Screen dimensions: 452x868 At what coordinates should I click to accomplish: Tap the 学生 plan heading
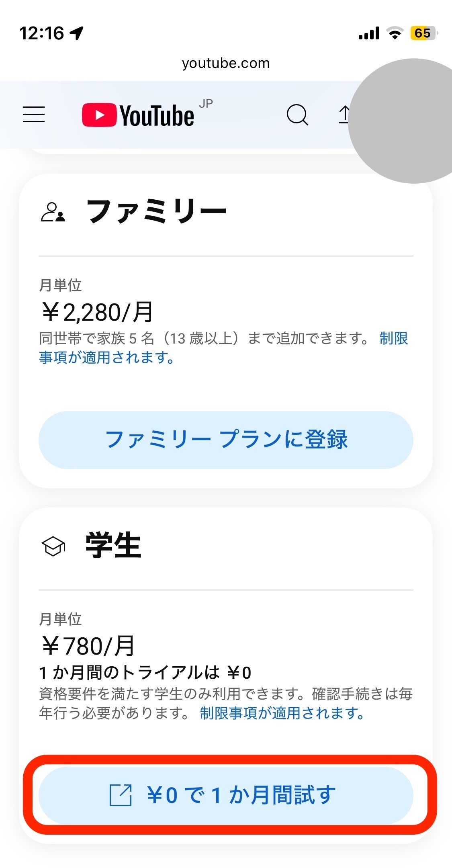click(x=113, y=545)
